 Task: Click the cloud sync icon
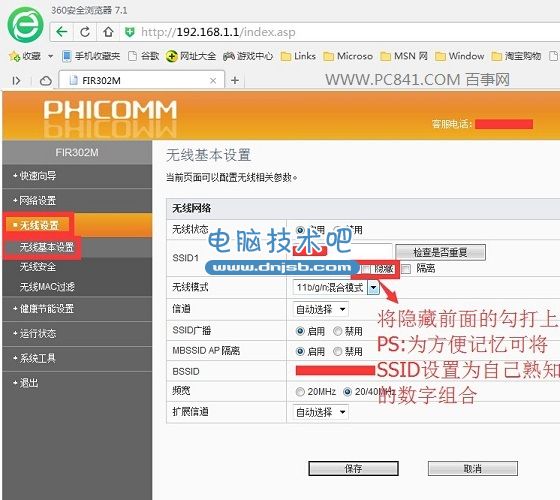click(x=45, y=81)
